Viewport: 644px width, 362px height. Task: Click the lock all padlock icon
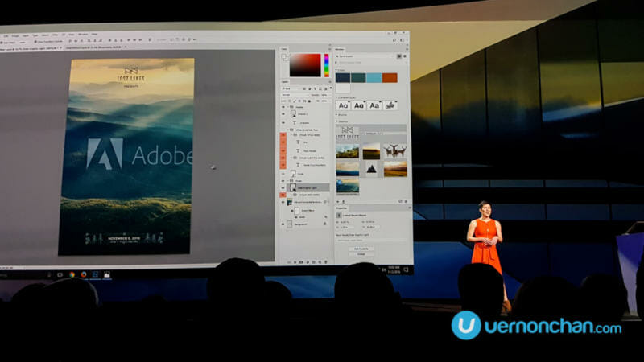click(310, 101)
